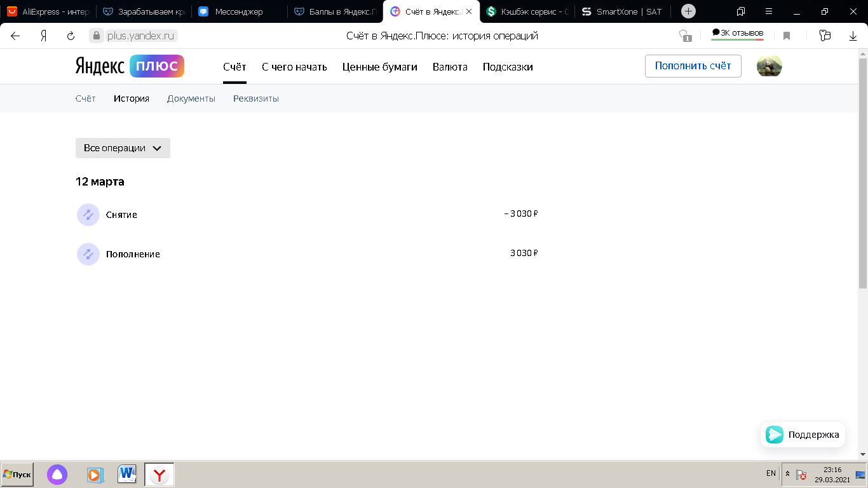Open the С чего начать section
The height and width of the screenshot is (488, 868).
pos(294,67)
